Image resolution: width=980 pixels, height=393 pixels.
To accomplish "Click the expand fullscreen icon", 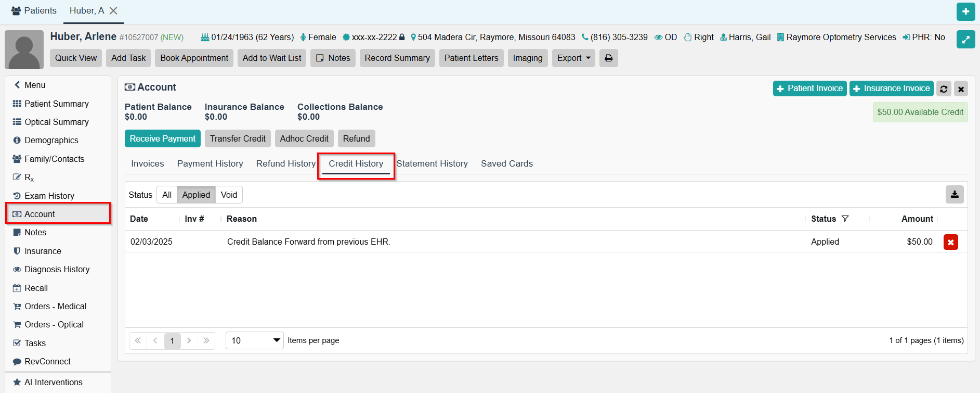I will coord(965,40).
